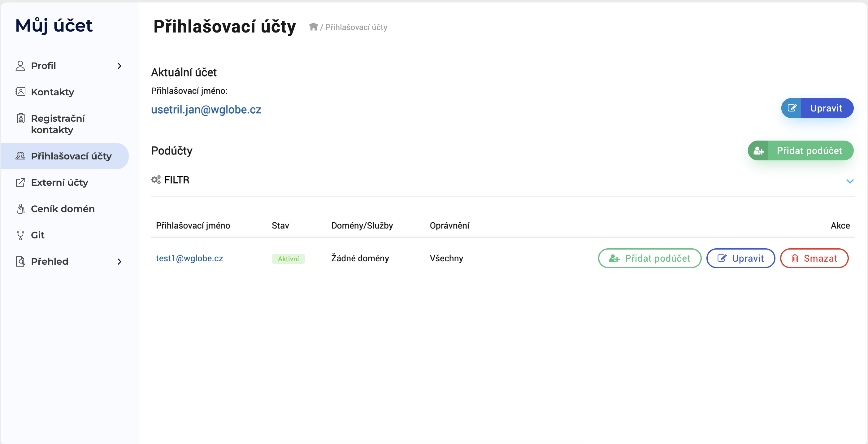Expand the FILTR panel with the chevron
The height and width of the screenshot is (444, 868).
pos(850,181)
